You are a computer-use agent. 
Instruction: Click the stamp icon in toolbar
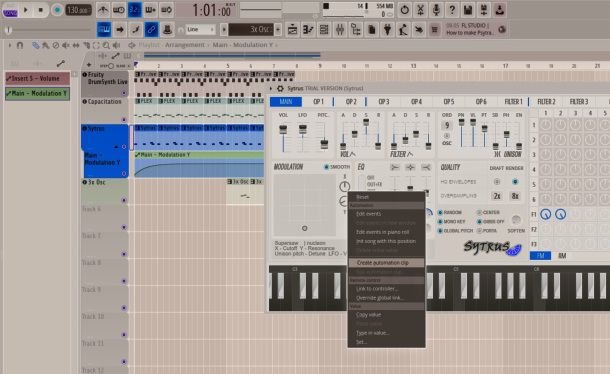pyautogui.click(x=167, y=29)
